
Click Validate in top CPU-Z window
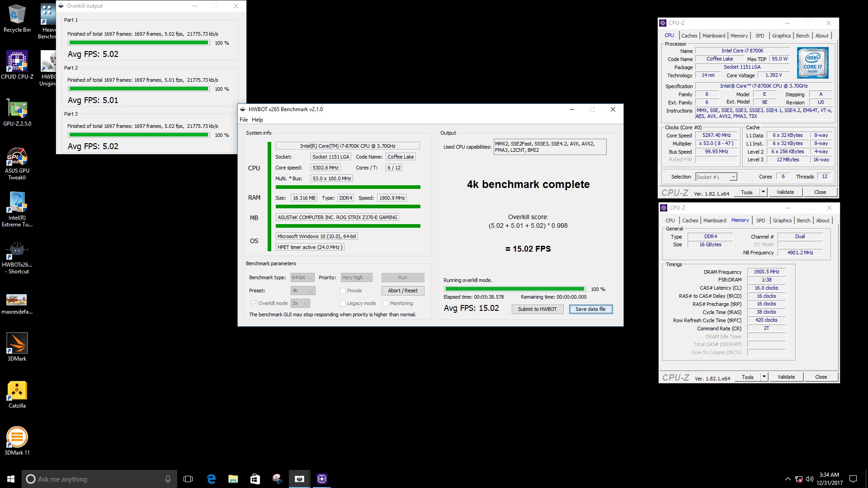tap(785, 192)
